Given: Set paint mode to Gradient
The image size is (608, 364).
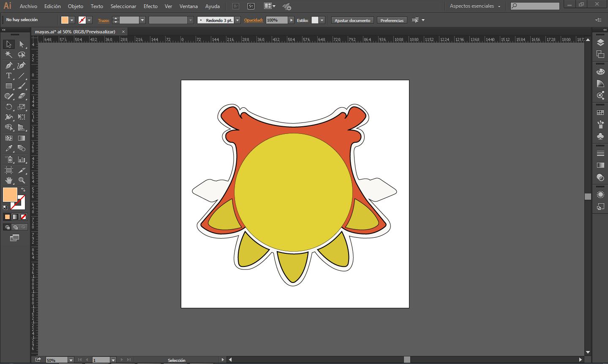Looking at the screenshot, I should tap(15, 217).
